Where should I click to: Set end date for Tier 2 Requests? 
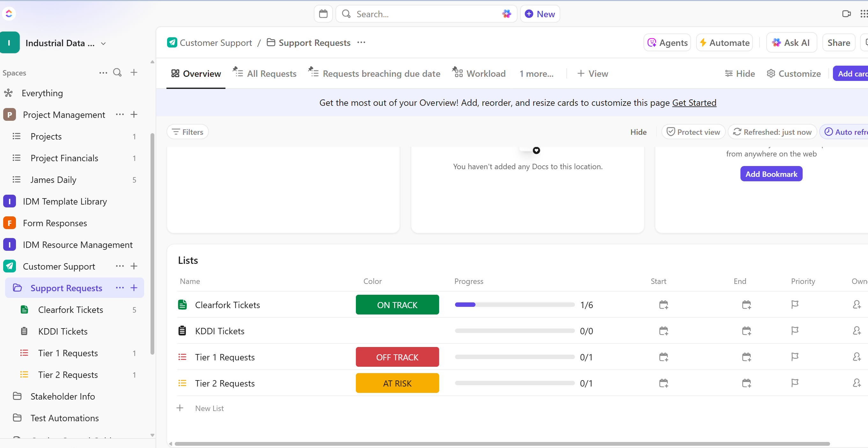pos(746,383)
